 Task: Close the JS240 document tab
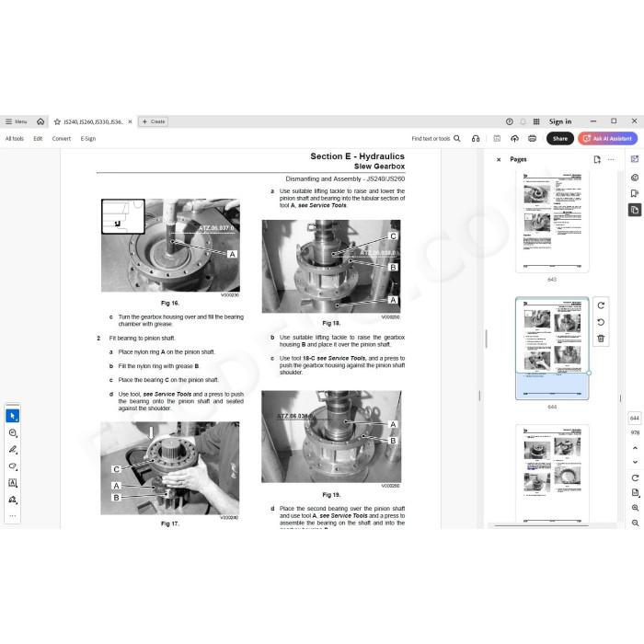(x=130, y=121)
